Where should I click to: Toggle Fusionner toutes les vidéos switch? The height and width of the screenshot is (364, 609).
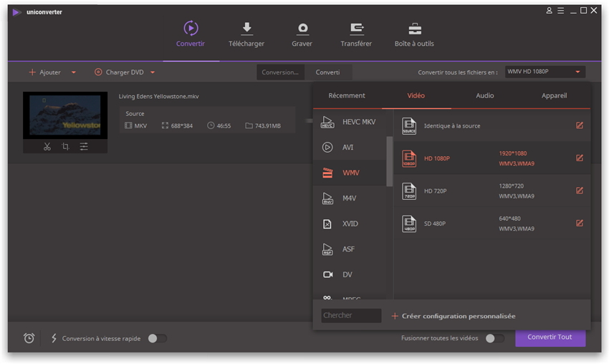[495, 338]
